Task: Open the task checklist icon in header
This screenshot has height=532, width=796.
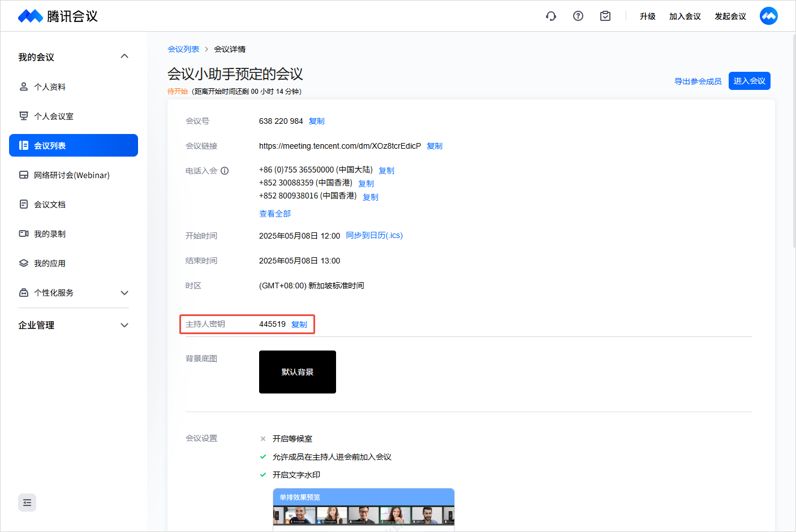Action: click(605, 16)
